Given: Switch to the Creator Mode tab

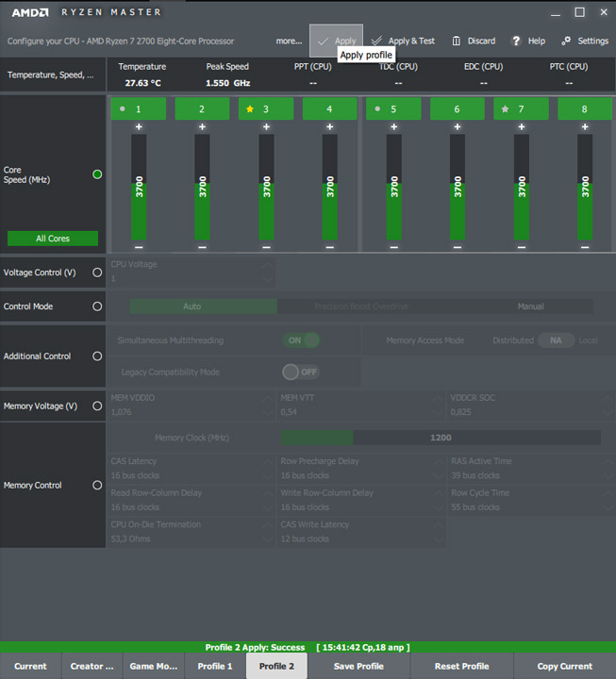Looking at the screenshot, I should 92,666.
